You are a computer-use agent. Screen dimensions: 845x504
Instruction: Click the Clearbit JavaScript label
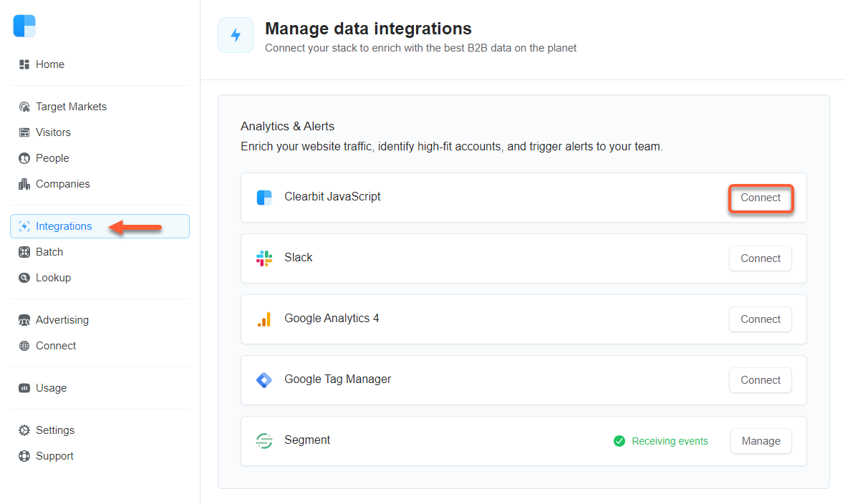click(x=332, y=197)
